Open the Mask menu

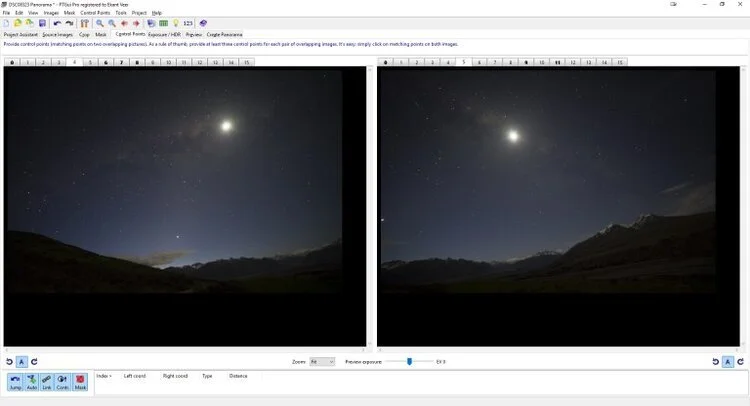pyautogui.click(x=69, y=13)
